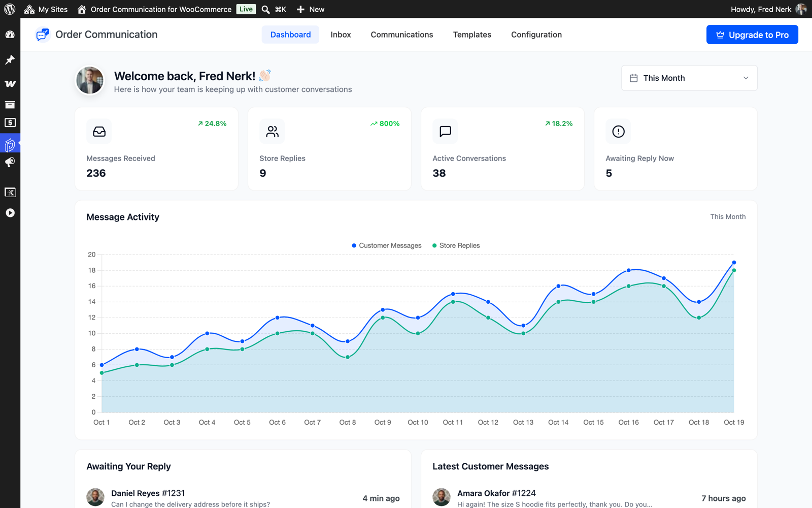Viewport: 812px width, 508px height.
Task: Click Upgrade to Pro button
Action: [x=752, y=35]
